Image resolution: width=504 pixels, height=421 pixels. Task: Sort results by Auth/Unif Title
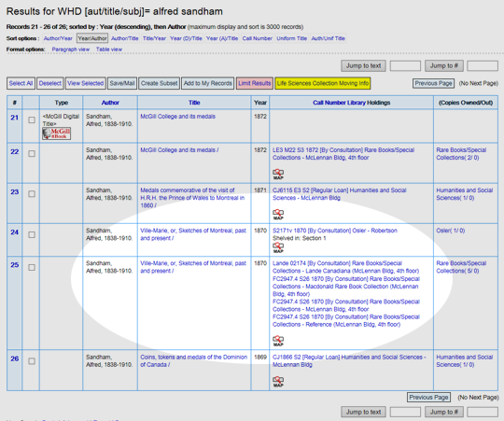point(328,38)
